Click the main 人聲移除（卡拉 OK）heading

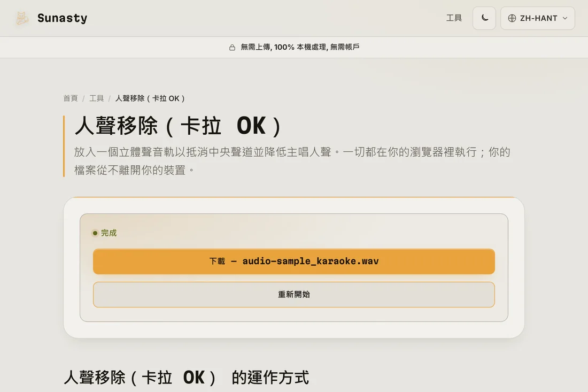[178, 126]
